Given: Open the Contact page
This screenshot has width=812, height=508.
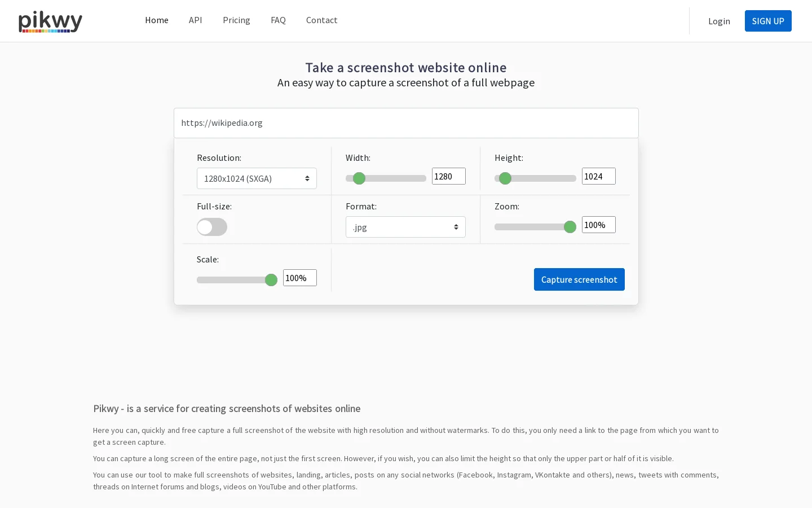Looking at the screenshot, I should coord(321,20).
